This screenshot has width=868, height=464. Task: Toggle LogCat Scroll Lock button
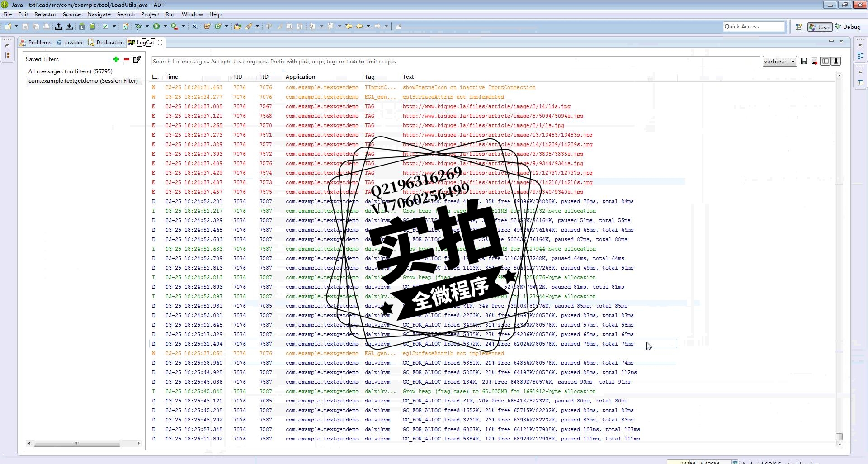(x=836, y=62)
